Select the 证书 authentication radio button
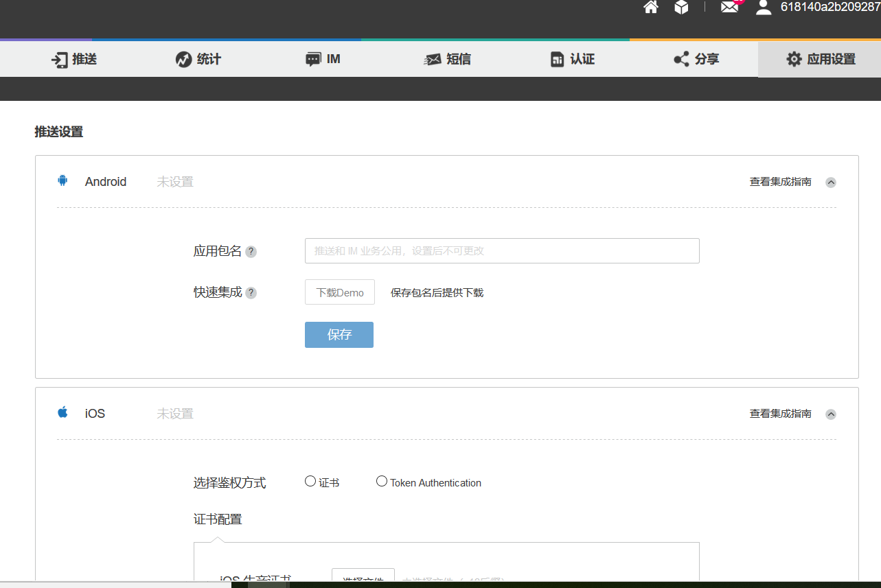 click(310, 481)
